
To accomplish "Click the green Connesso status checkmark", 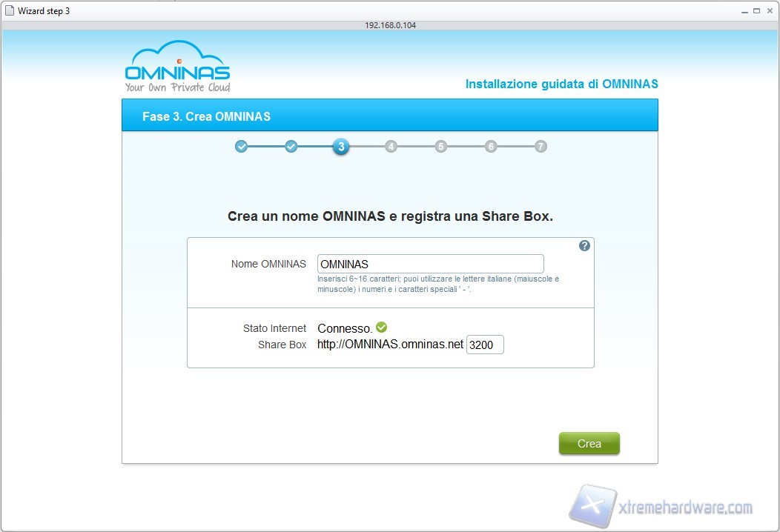I will click(x=382, y=327).
